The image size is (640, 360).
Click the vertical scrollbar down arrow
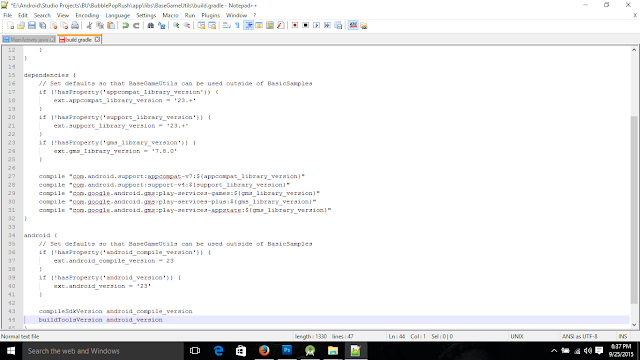pyautogui.click(x=634, y=325)
